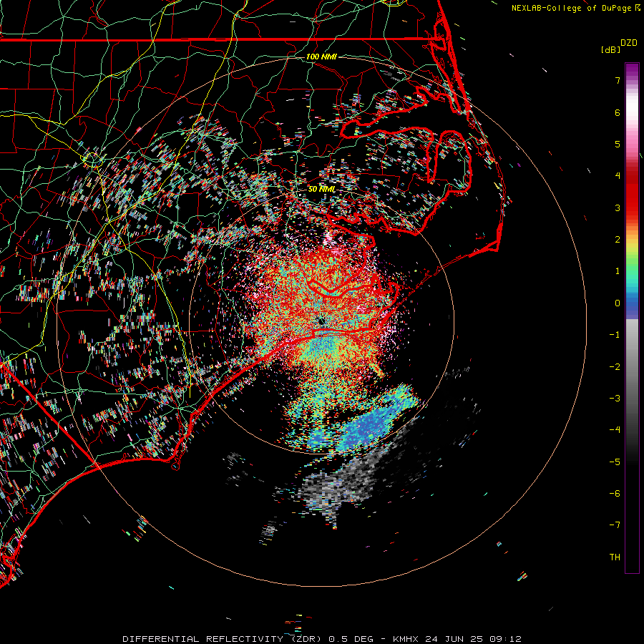Click the -4 value on color scale
644x644 pixels.
pyautogui.click(x=615, y=429)
